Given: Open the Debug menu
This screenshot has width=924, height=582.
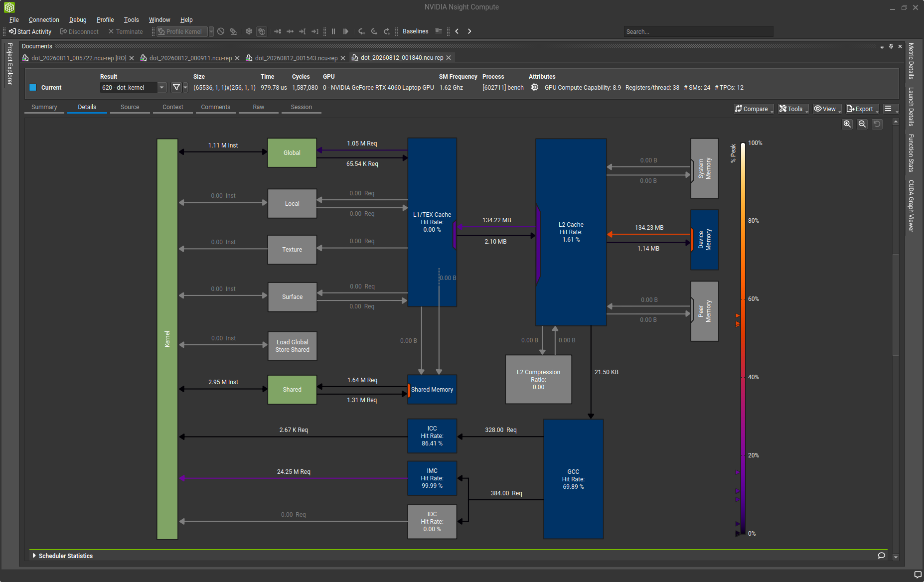Looking at the screenshot, I should 78,20.
